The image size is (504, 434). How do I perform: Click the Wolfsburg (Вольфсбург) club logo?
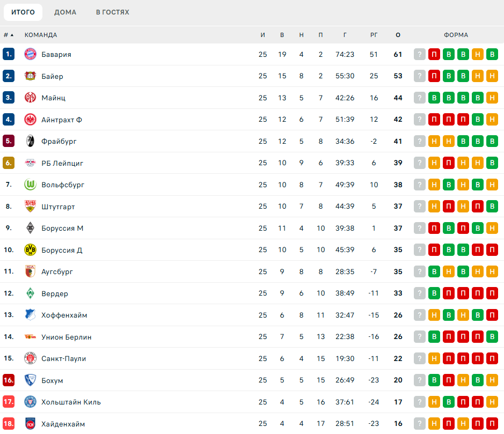(30, 185)
